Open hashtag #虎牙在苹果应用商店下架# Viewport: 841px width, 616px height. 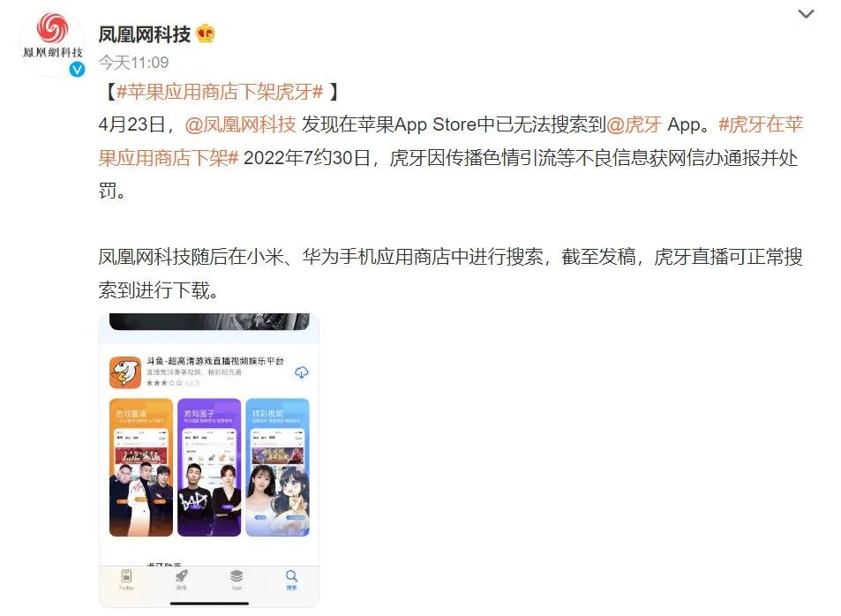point(451,141)
